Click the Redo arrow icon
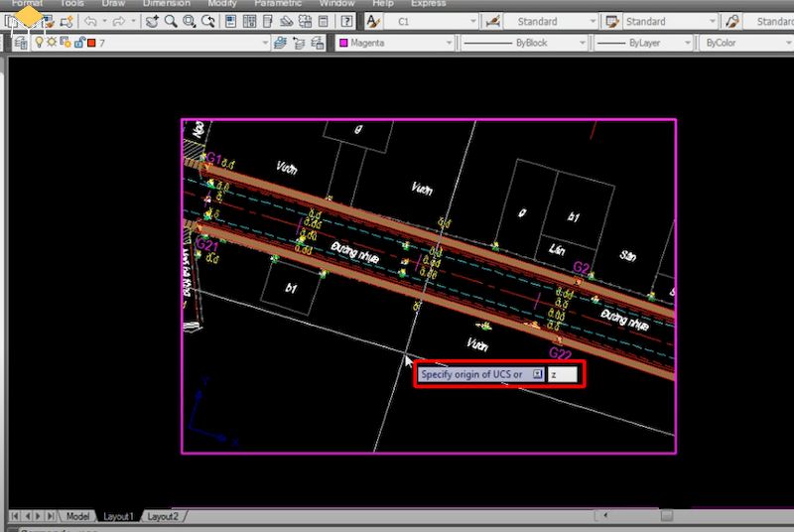 pyautogui.click(x=118, y=21)
